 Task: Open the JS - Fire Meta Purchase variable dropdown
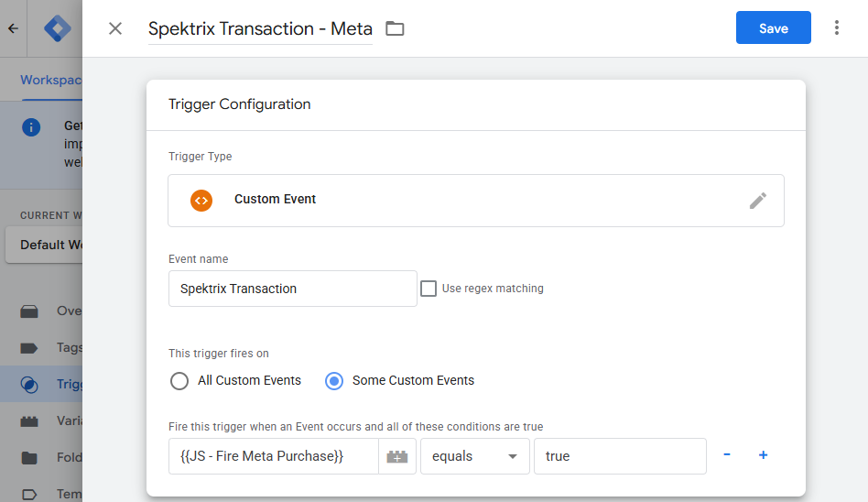click(x=273, y=456)
